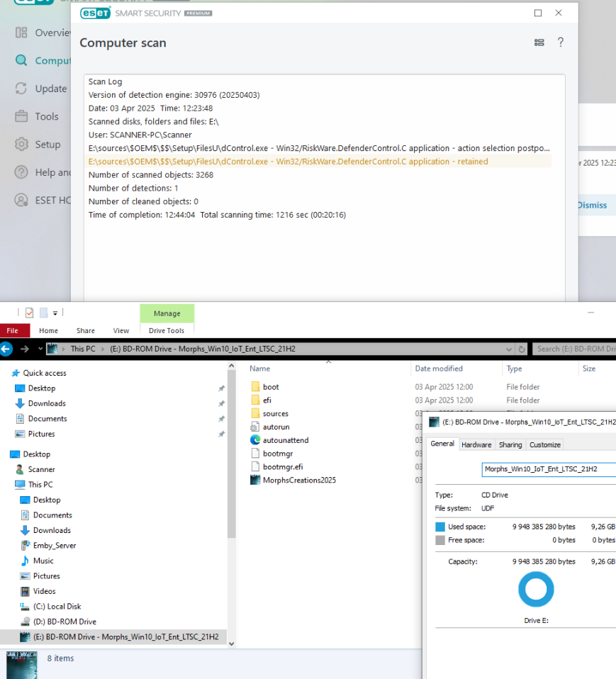Screen dimensions: 616x679
Task: Switch to the Hardware tab in drive properties
Action: pos(476,444)
